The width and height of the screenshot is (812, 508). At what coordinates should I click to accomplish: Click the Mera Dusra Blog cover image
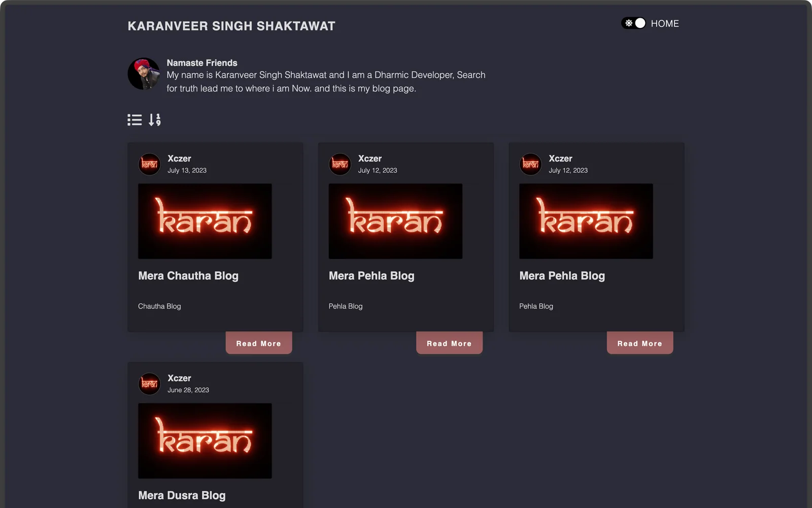pyautogui.click(x=205, y=441)
